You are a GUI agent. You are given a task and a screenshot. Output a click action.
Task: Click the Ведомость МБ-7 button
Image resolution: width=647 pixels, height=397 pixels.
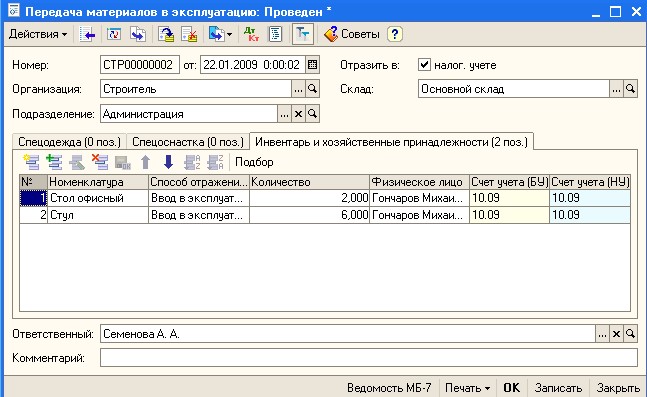pos(389,388)
